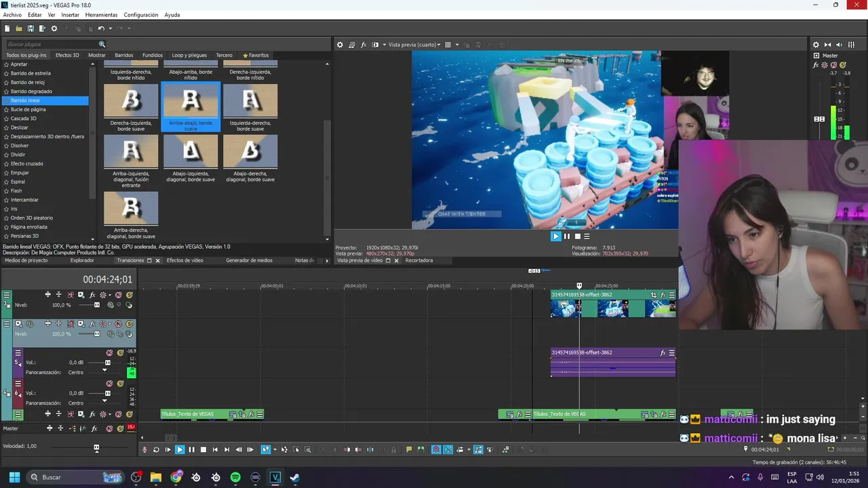Open the Configuración menu
The width and height of the screenshot is (868, 488).
click(141, 15)
